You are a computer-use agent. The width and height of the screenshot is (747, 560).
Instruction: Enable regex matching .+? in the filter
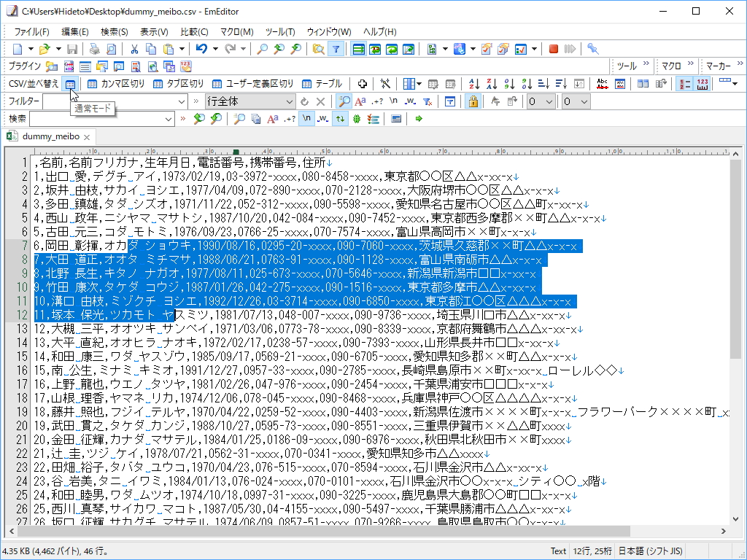pos(377,101)
